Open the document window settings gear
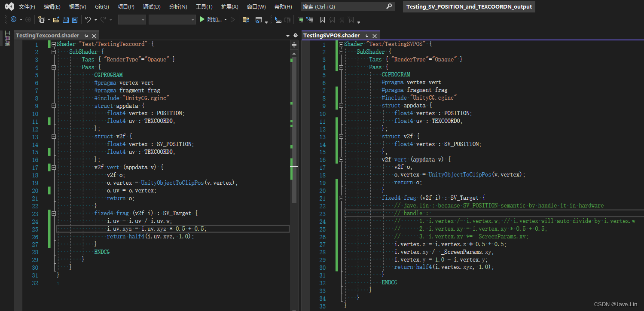The image size is (644, 311). coord(295,35)
